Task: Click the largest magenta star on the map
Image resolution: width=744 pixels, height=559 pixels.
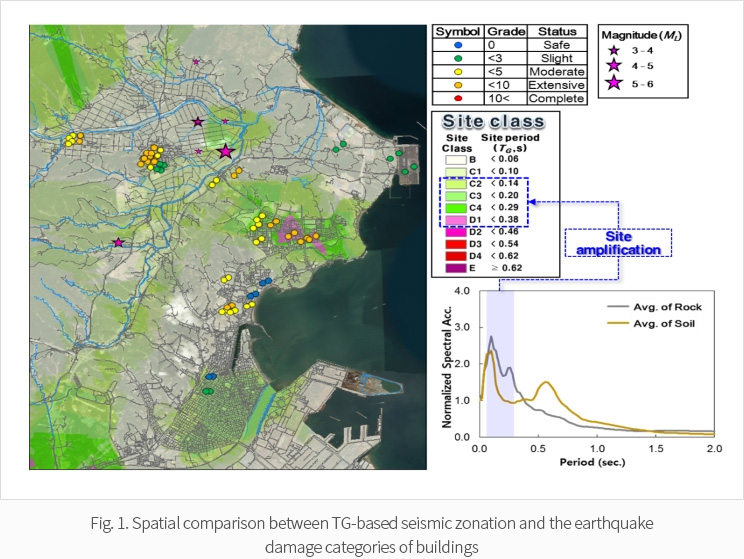Action: click(225, 151)
